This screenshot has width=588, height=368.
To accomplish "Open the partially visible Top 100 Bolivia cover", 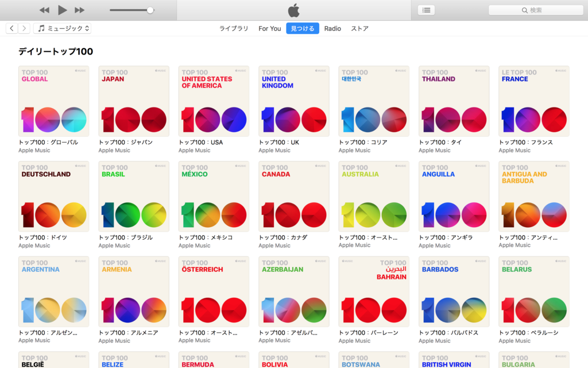I will [294, 360].
